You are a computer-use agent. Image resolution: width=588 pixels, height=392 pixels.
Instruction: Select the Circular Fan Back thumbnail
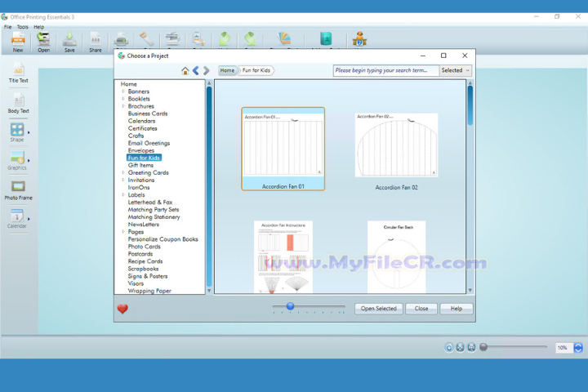tap(396, 257)
